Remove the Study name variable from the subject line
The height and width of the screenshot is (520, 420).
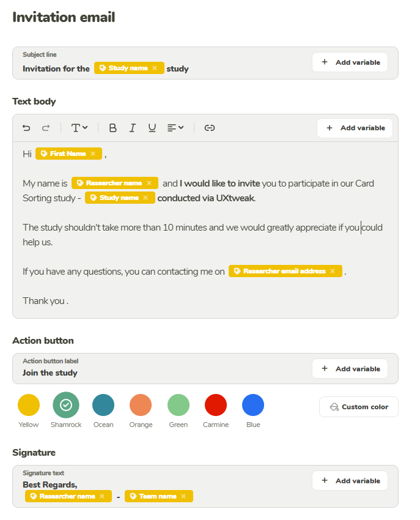(155, 68)
